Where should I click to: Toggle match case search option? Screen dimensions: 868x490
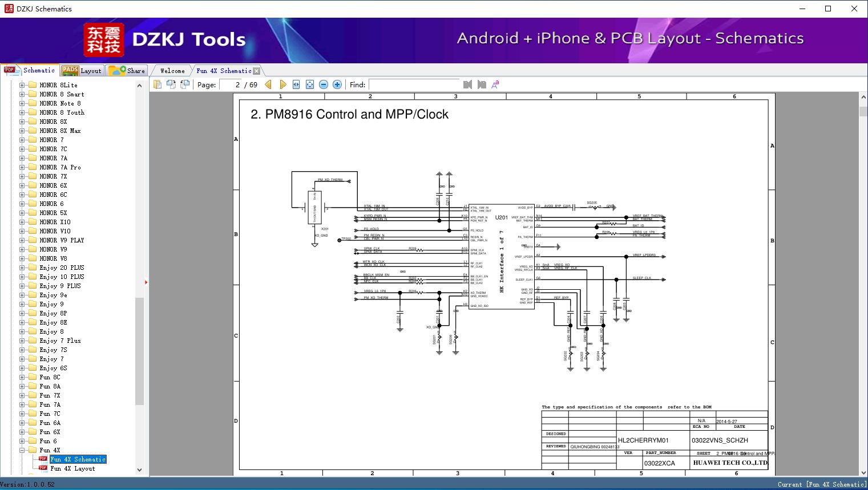tap(495, 84)
